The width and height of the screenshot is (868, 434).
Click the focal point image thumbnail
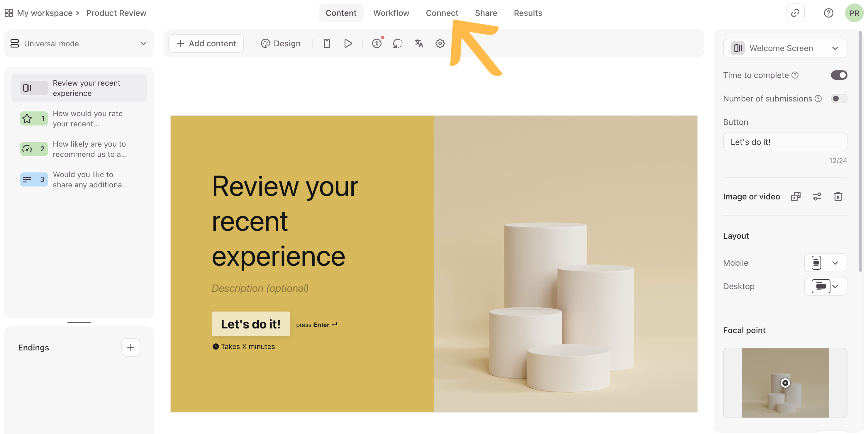click(x=785, y=383)
